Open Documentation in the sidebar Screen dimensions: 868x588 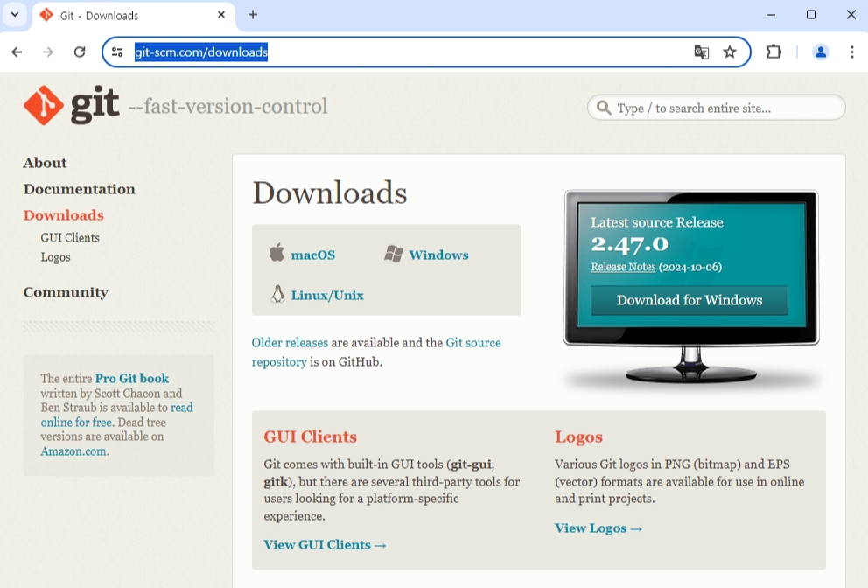(x=79, y=189)
